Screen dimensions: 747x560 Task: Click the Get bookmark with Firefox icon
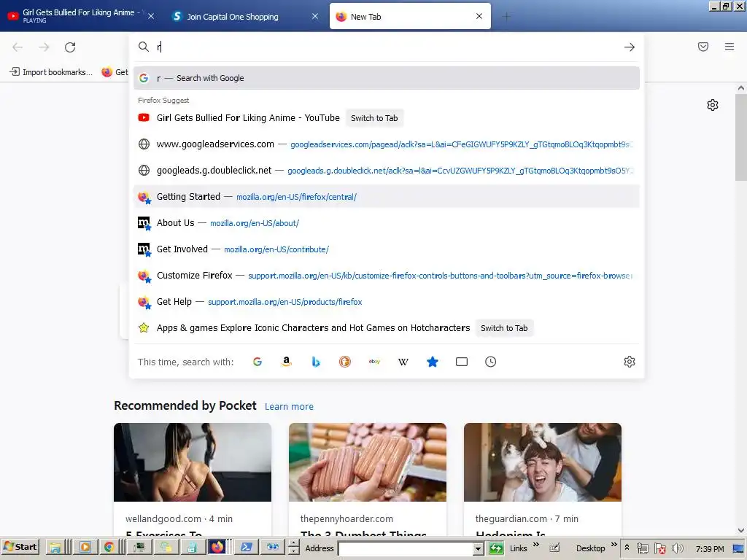(x=115, y=72)
